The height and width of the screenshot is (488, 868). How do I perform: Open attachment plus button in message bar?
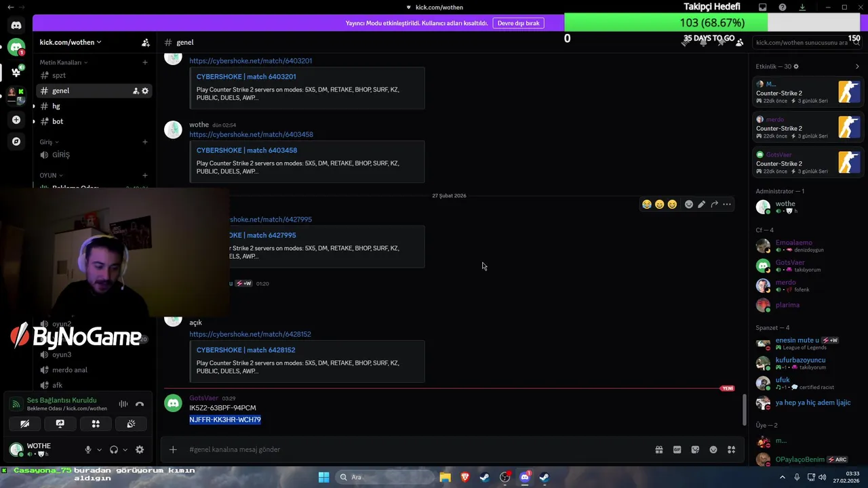[173, 449]
